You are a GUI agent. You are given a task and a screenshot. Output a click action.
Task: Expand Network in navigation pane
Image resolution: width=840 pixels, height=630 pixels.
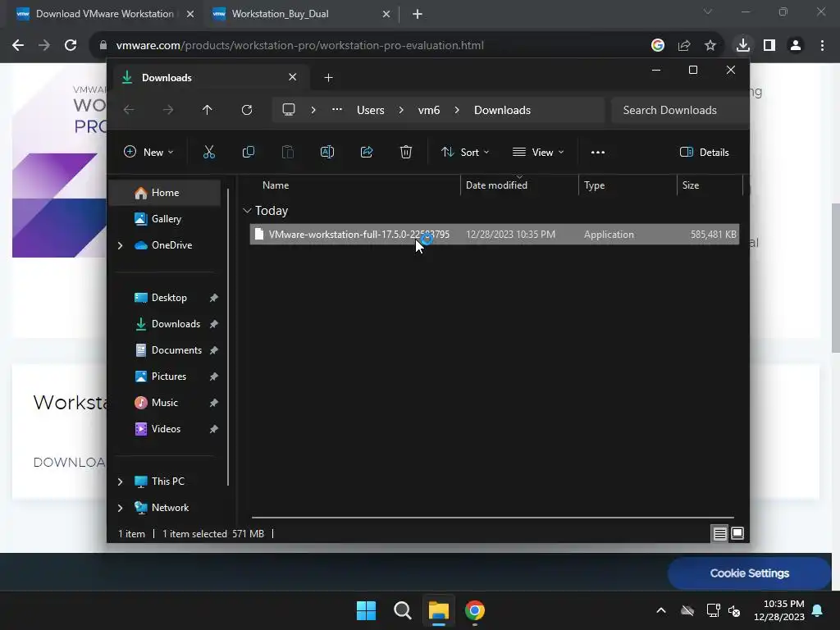tap(120, 508)
